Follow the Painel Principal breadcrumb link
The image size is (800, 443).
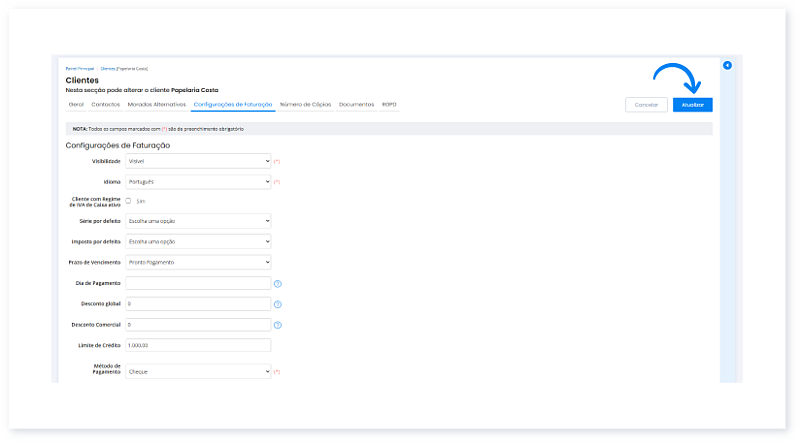(80, 69)
